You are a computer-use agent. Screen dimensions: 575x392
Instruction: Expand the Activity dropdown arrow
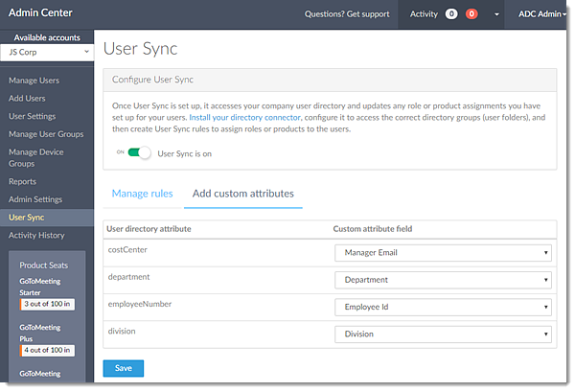496,14
